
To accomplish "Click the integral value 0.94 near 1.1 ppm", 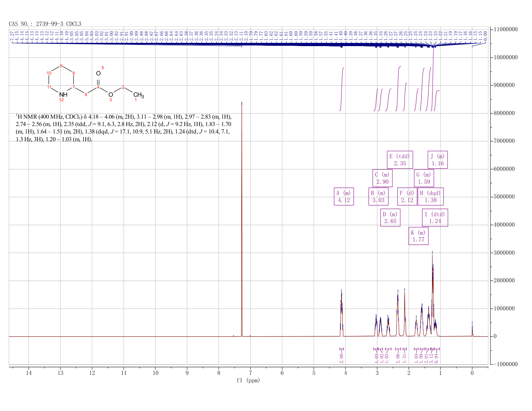I will click(437, 358).
